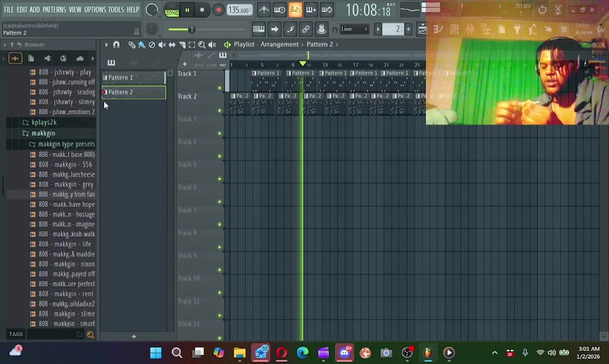Open the plugin speaker icon in browser
The width and height of the screenshot is (609, 364).
[48, 59]
